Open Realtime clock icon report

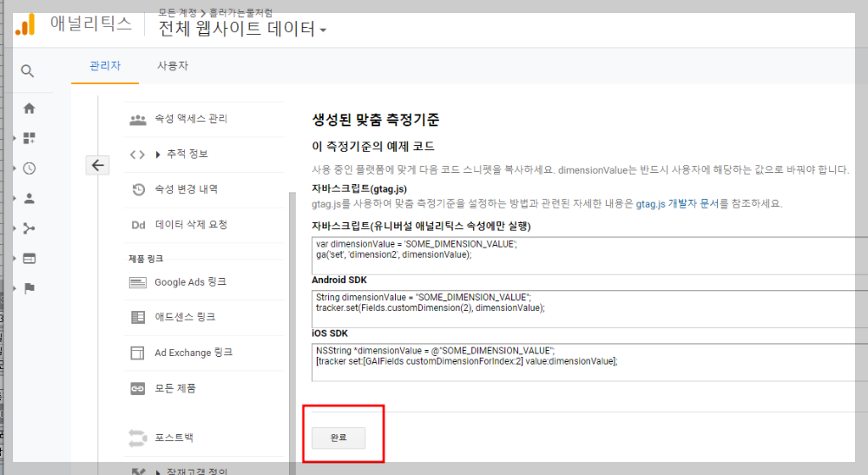[30, 168]
